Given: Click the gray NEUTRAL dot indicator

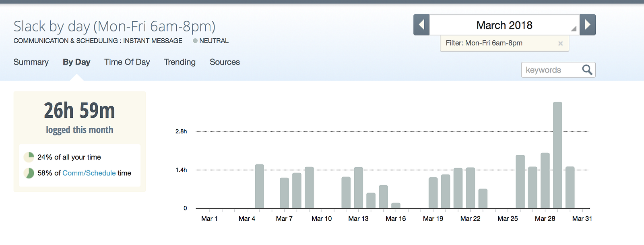Looking at the screenshot, I should pos(195,41).
